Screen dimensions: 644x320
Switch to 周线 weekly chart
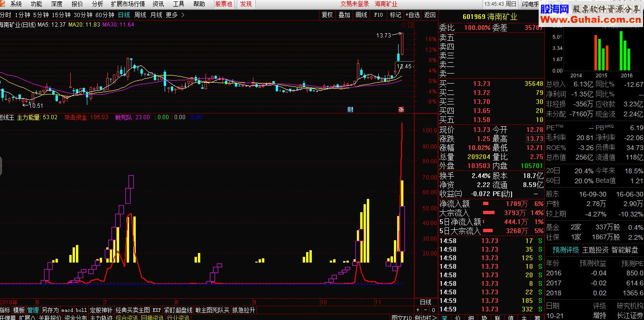pyautogui.click(x=140, y=15)
